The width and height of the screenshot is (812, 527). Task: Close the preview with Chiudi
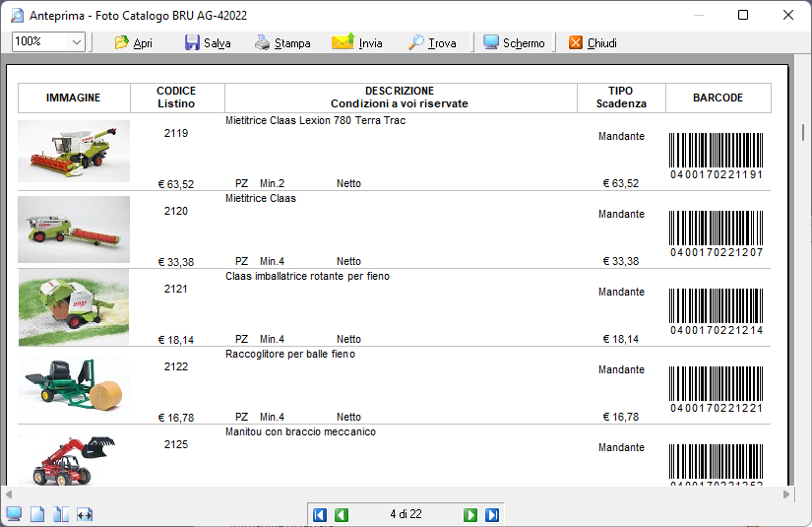(x=593, y=43)
